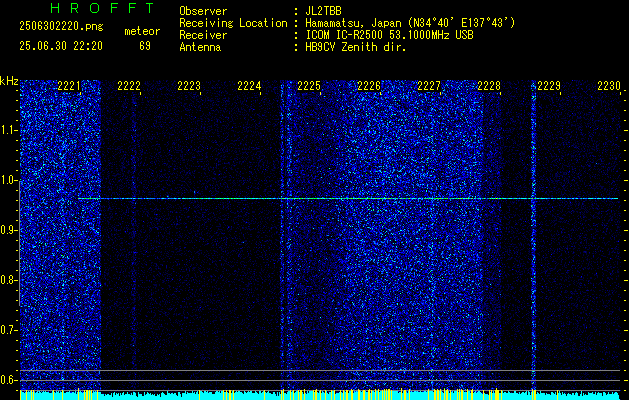The width and height of the screenshot is (629, 400).
Task: Click the Hamamatsu, Japan location text
Action: [x=410, y=23]
